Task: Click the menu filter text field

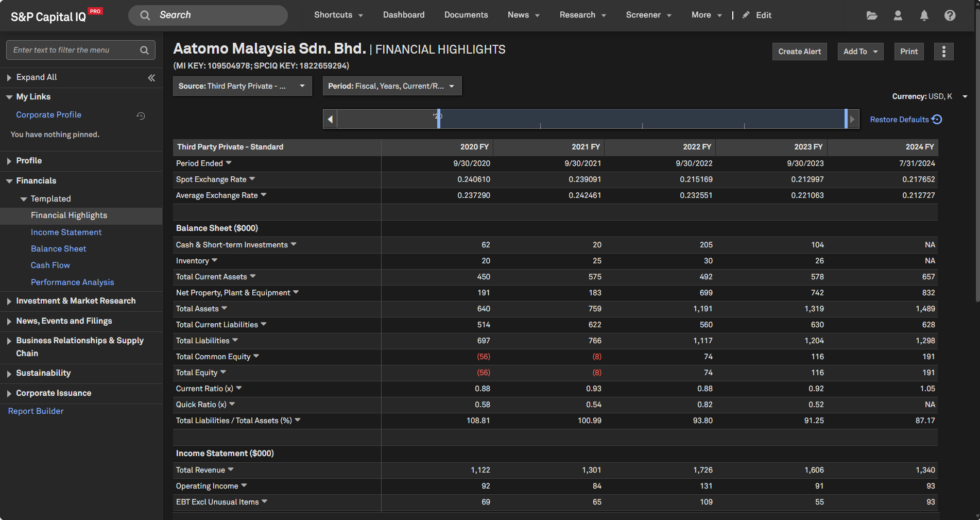Action: click(75, 50)
